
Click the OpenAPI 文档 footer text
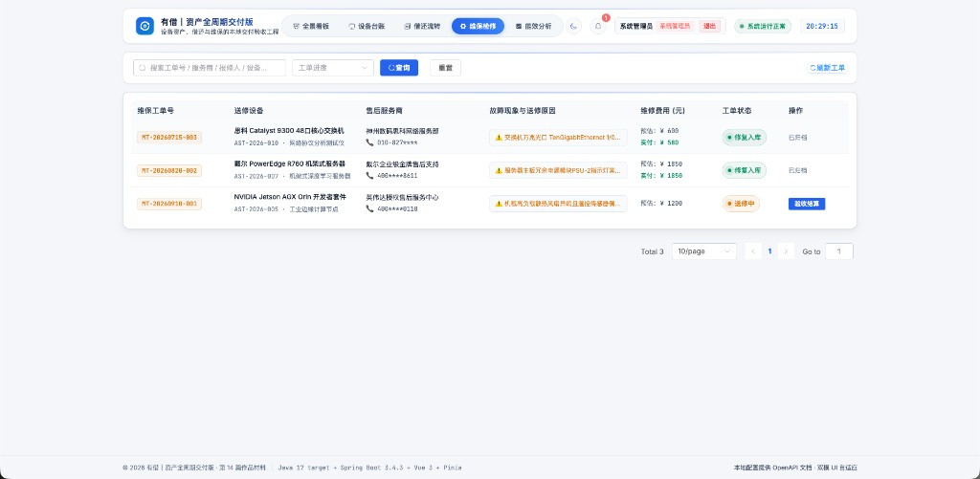pyautogui.click(x=791, y=468)
